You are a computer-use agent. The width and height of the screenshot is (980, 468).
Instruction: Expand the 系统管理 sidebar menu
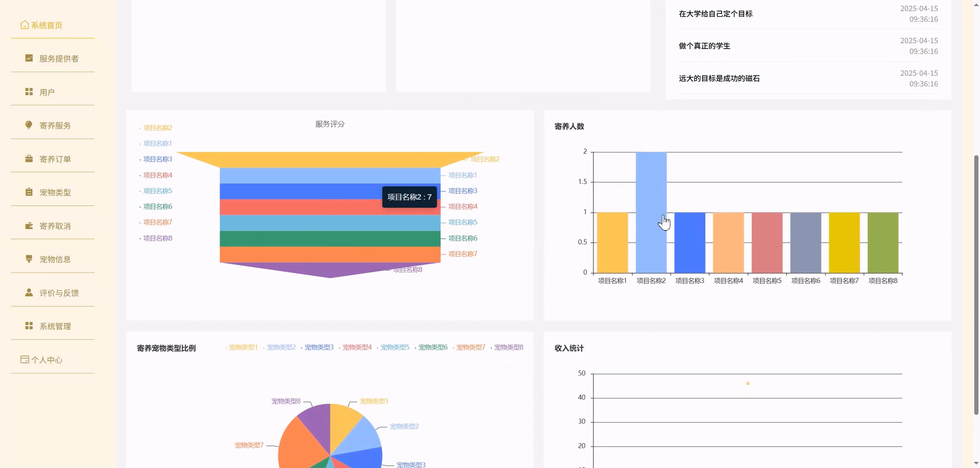[55, 326]
